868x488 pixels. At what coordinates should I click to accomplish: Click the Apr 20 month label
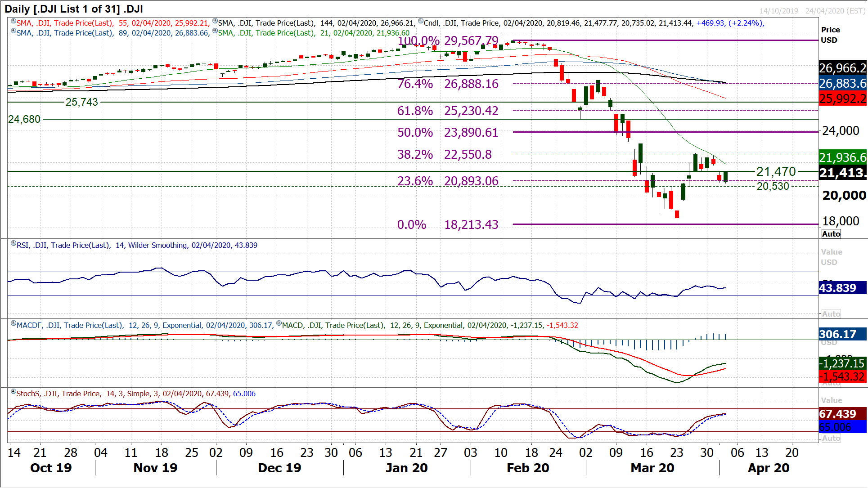[769, 468]
